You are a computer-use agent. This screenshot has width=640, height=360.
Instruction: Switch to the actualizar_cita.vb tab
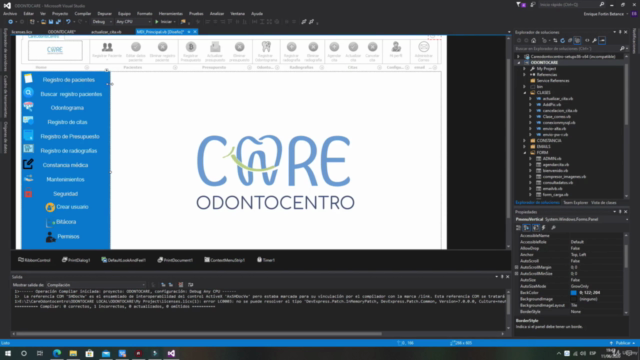point(106,31)
